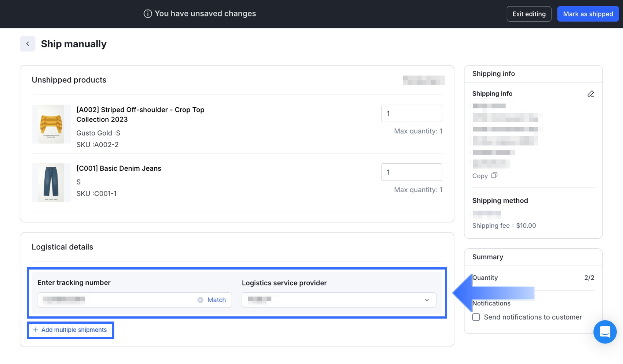623x364 pixels.
Task: Click the Mark as shipped button
Action: tap(588, 14)
